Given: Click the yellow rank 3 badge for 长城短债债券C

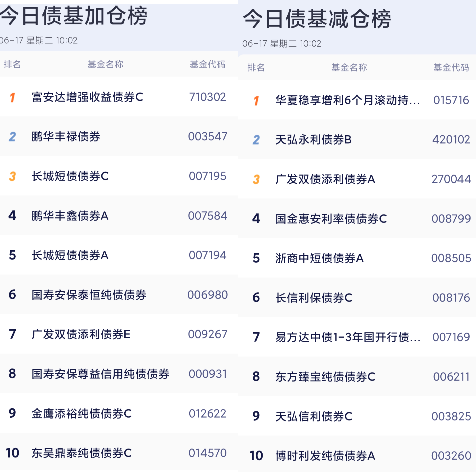Looking at the screenshot, I should (x=12, y=176).
